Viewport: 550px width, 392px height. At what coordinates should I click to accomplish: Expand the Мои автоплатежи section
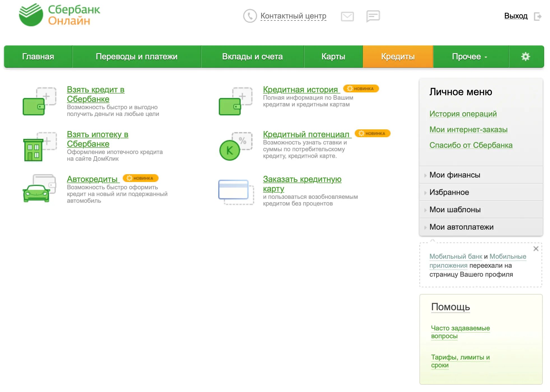481,227
